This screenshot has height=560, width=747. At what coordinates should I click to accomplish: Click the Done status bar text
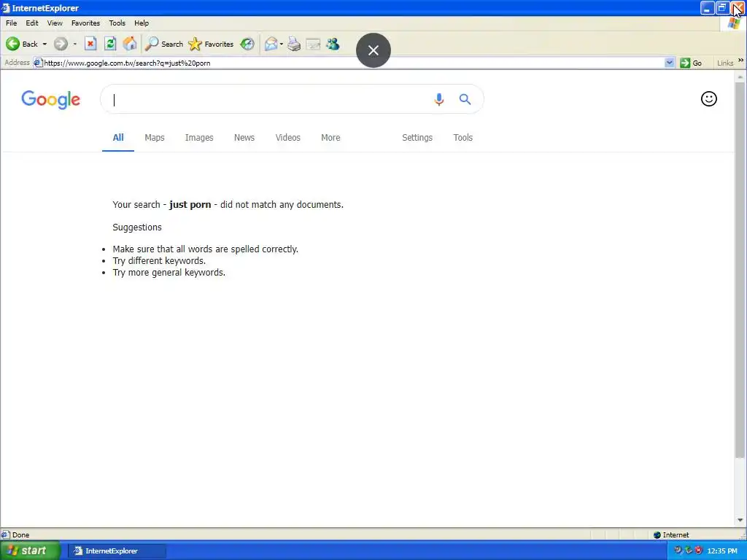(x=20, y=534)
